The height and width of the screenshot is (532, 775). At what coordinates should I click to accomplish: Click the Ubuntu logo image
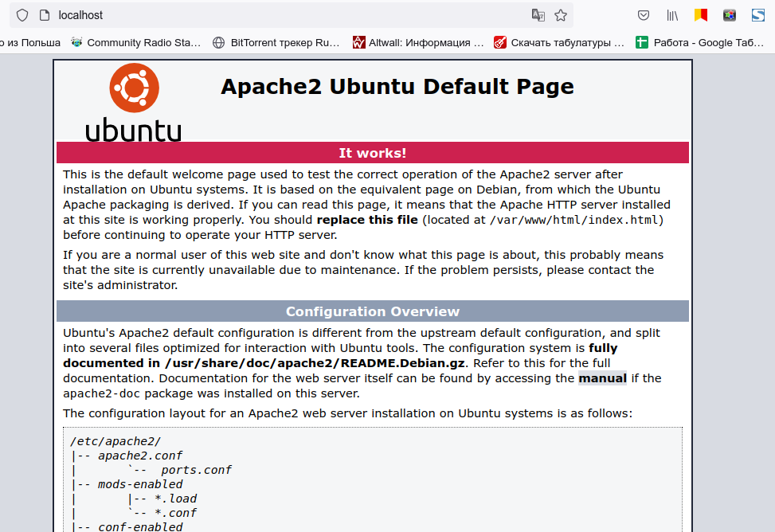click(134, 103)
